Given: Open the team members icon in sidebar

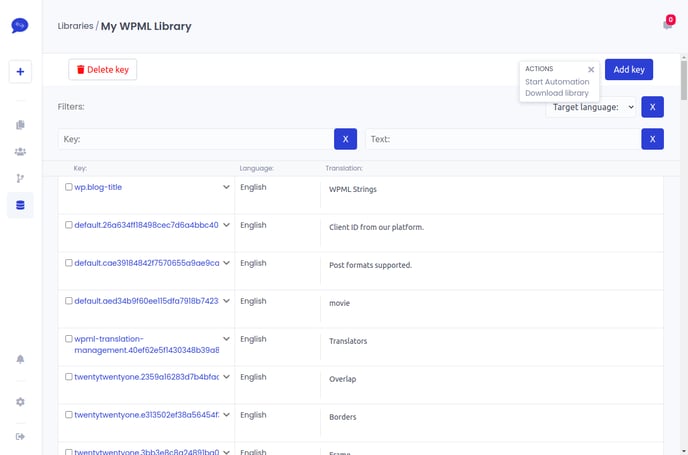Looking at the screenshot, I should [20, 152].
